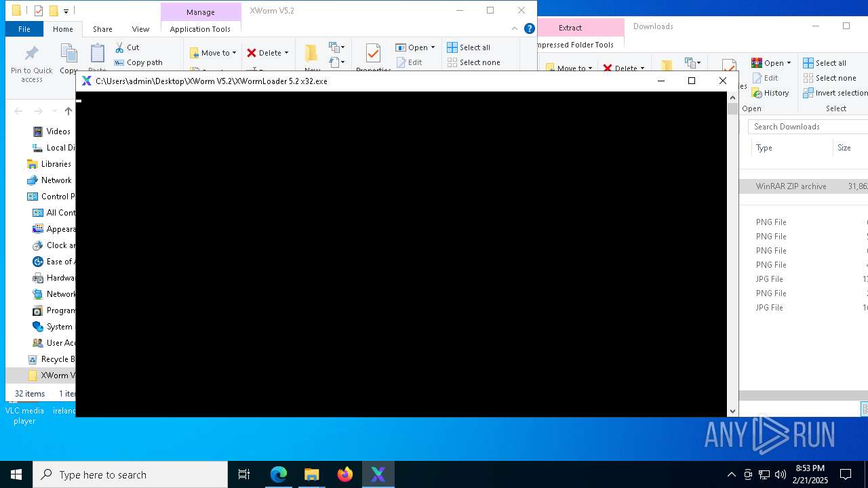Screen dimensions: 868x488
Task: Collapse the ribbon with the chevron
Action: click(515, 28)
